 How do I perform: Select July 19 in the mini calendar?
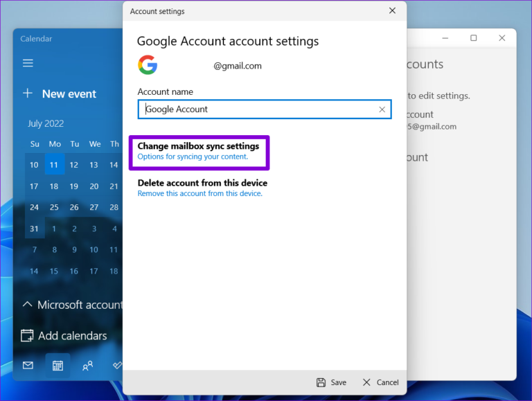[74, 186]
